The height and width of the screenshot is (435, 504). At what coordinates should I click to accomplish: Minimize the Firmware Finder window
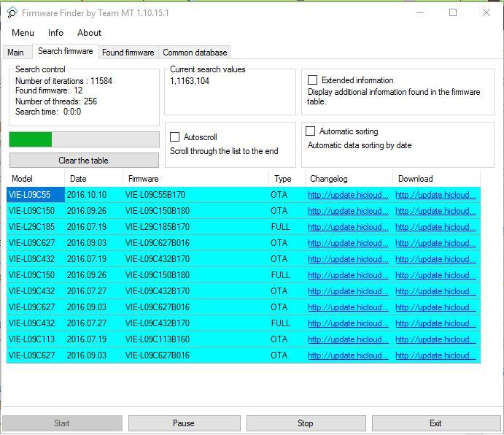(x=420, y=13)
